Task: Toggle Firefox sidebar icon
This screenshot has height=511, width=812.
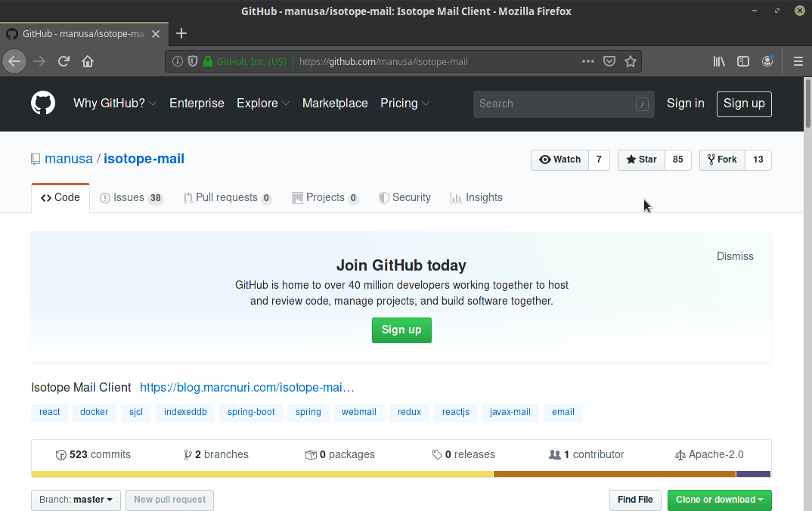Action: point(743,62)
